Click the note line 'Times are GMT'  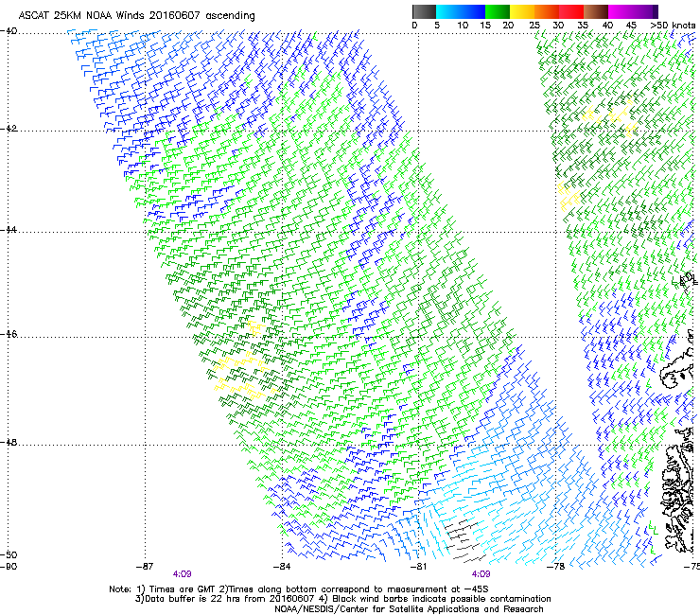coord(182,589)
